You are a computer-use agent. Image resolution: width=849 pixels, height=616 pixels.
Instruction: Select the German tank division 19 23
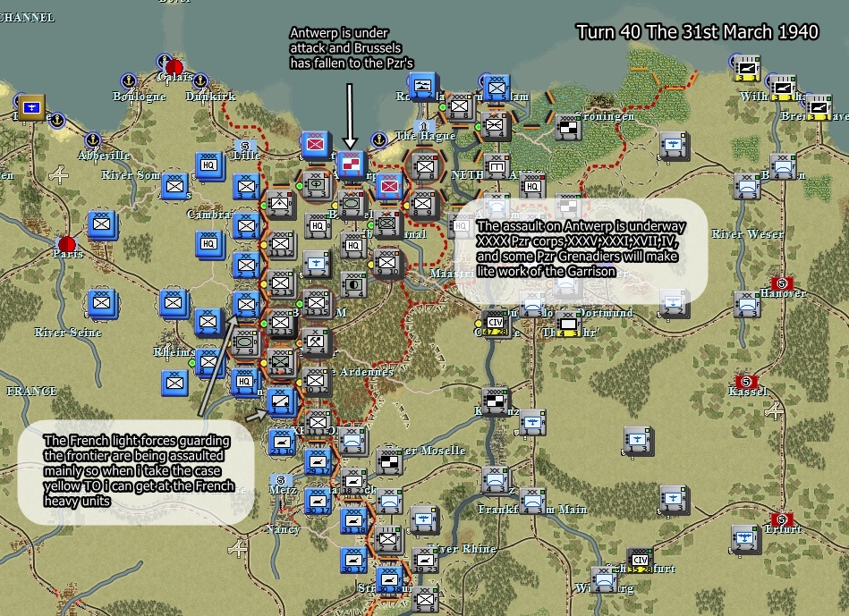tap(424, 561)
